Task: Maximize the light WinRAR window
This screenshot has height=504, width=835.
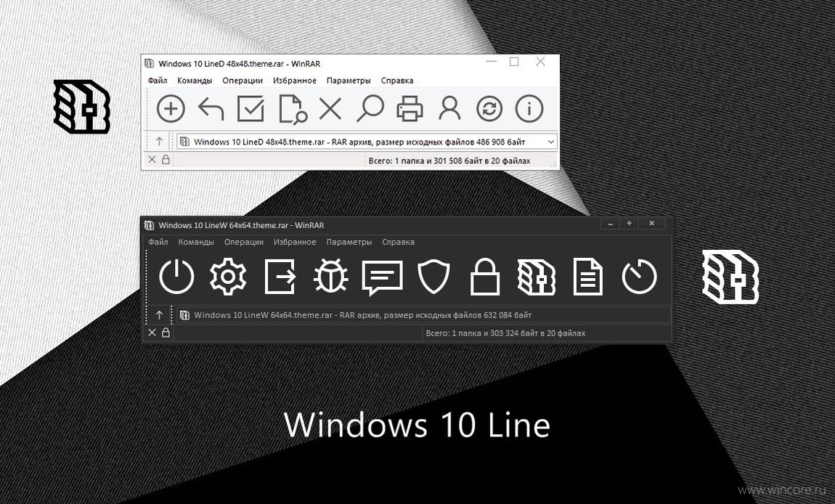Action: click(x=514, y=62)
